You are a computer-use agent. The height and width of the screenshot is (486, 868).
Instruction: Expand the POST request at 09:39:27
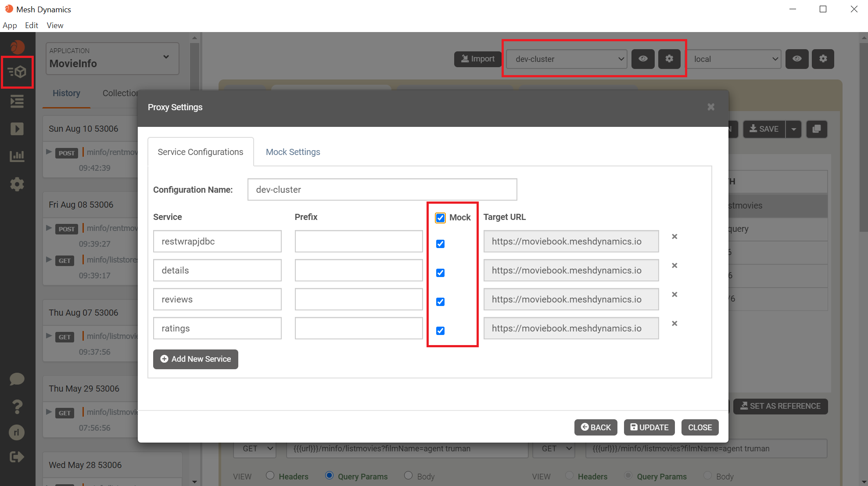(x=49, y=228)
